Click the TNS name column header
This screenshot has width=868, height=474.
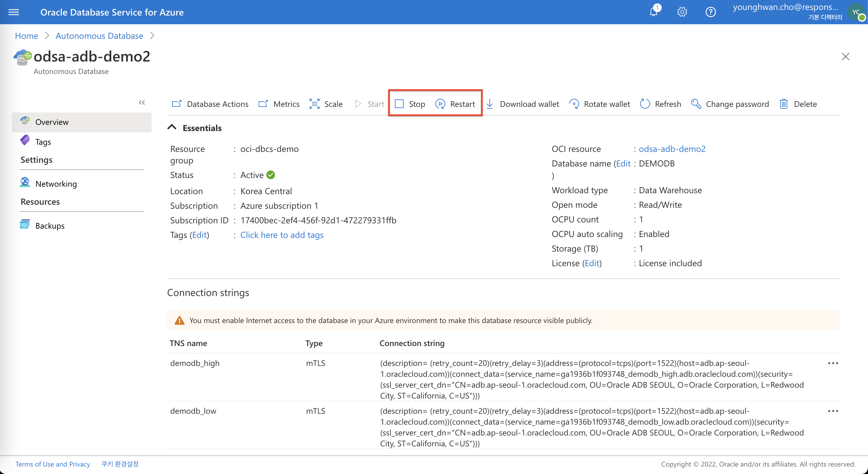pyautogui.click(x=188, y=343)
